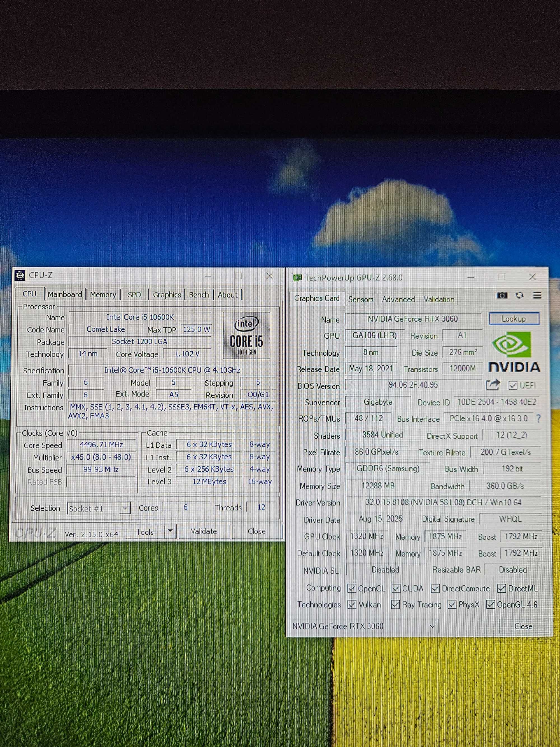Select the Graphics Card tab in GPU-Z
Viewport: 560px width, 747px height.
tap(317, 298)
